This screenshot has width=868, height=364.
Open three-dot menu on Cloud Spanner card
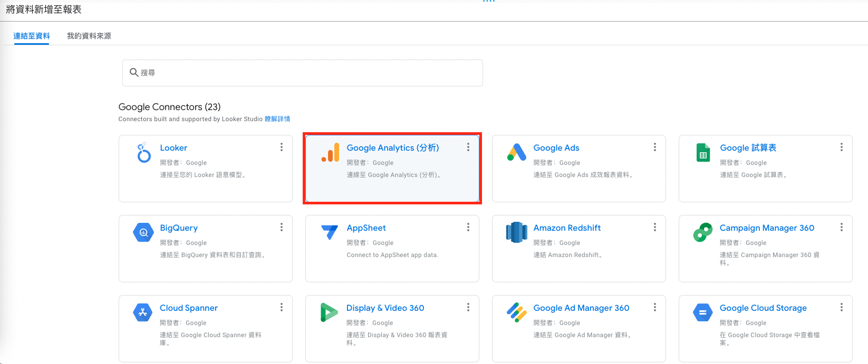(x=282, y=307)
